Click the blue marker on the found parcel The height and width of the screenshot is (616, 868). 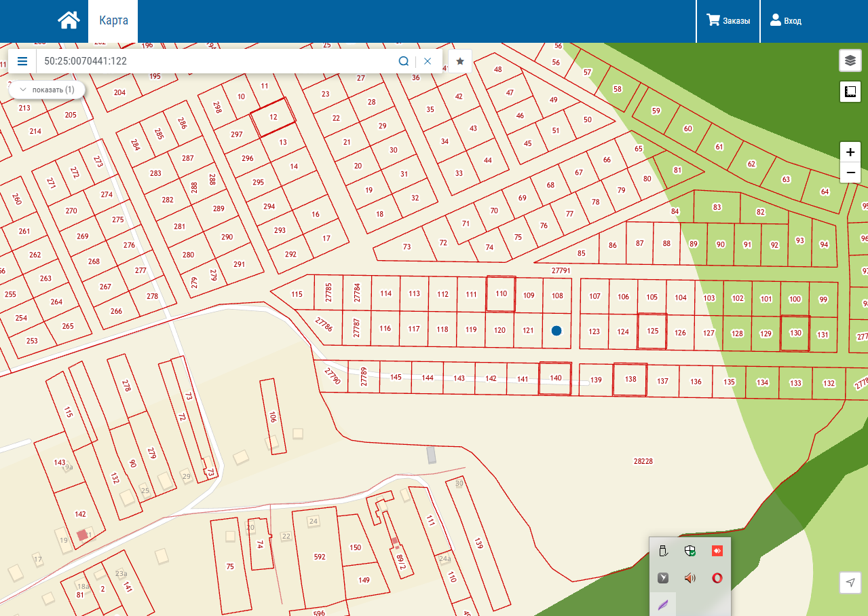(556, 331)
